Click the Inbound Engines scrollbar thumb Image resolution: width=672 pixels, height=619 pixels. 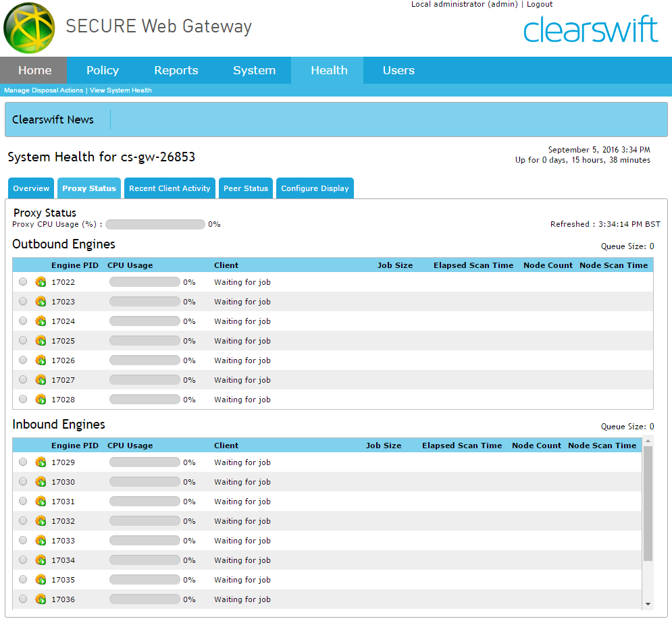(x=648, y=504)
